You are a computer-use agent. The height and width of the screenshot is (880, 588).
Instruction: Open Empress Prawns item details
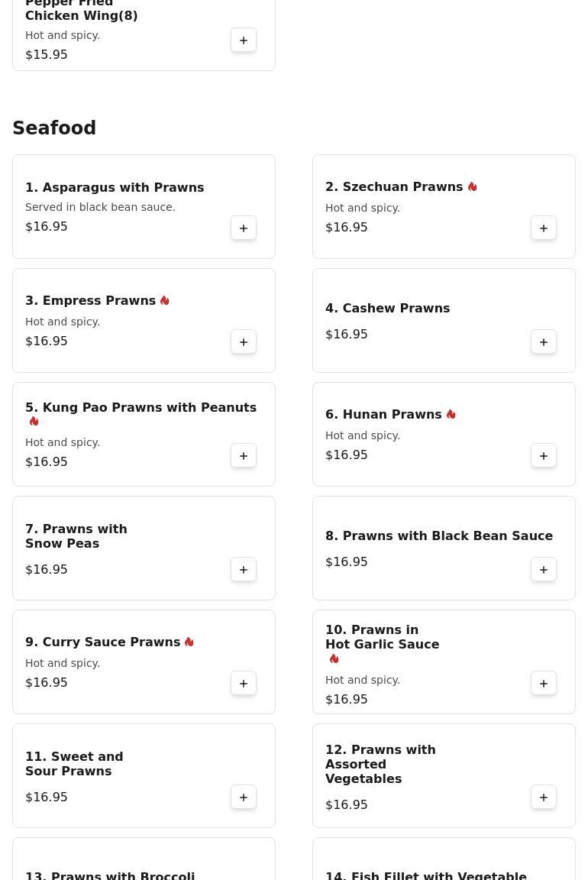(x=91, y=301)
